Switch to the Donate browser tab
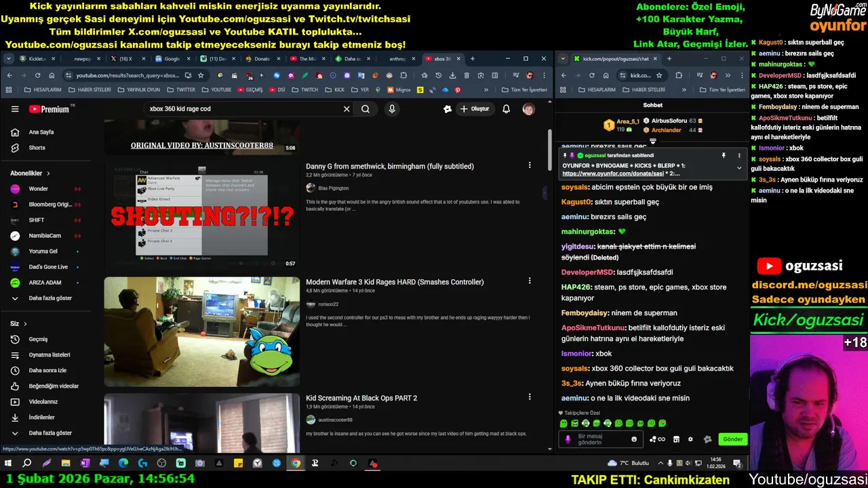Image resolution: width=868 pixels, height=488 pixels. tap(262, 59)
